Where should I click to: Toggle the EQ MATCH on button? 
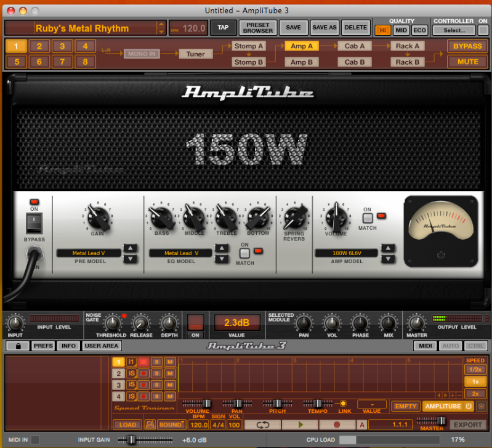244,253
